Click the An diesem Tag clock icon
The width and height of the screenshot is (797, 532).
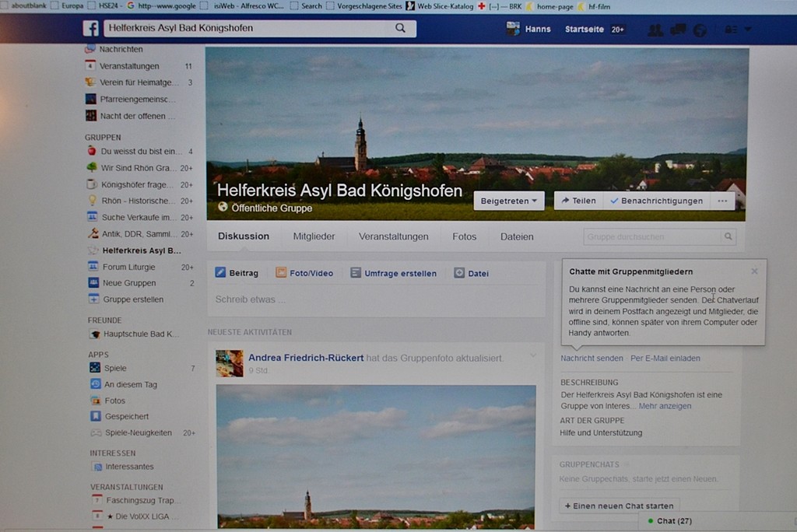coord(96,384)
